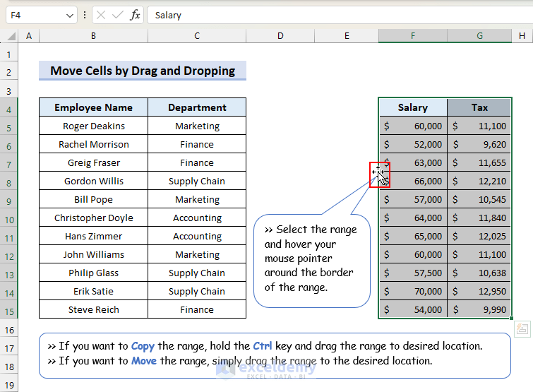Click the Select All corner triangle
This screenshot has width=533, height=392.
click(11, 36)
